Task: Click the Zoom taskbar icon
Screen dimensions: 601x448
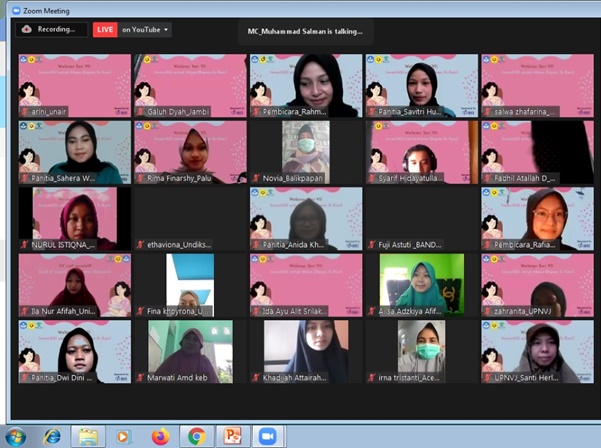Action: click(x=268, y=436)
